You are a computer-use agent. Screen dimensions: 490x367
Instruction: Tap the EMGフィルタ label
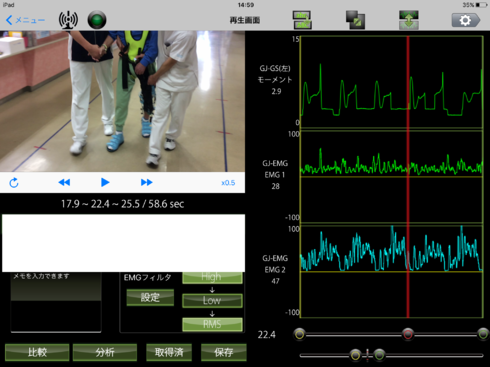pyautogui.click(x=147, y=278)
